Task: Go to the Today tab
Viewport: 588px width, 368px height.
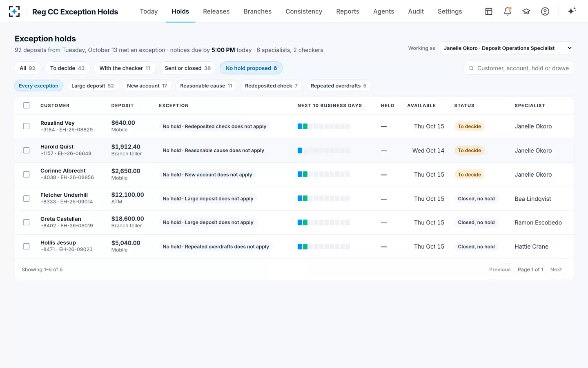Action: tap(149, 11)
